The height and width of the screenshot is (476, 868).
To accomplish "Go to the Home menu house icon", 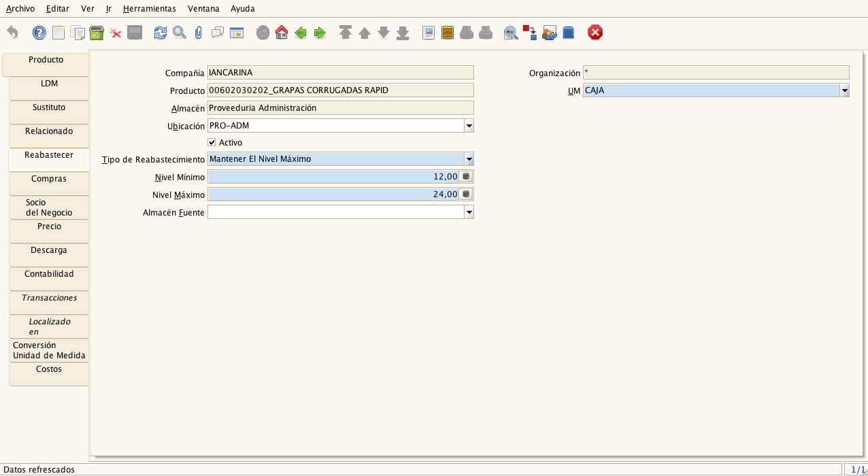I will pyautogui.click(x=282, y=33).
